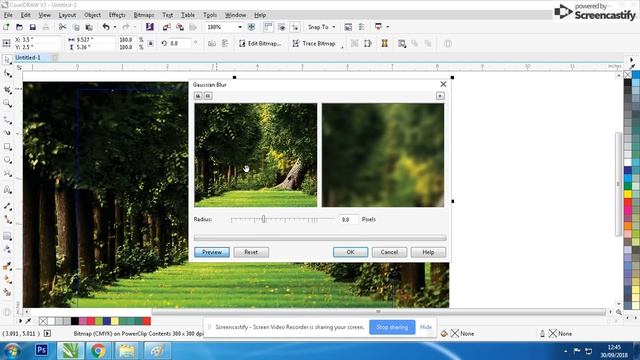Toggle the lock ratio button
The width and height of the screenshot is (640, 360).
coord(151,43)
